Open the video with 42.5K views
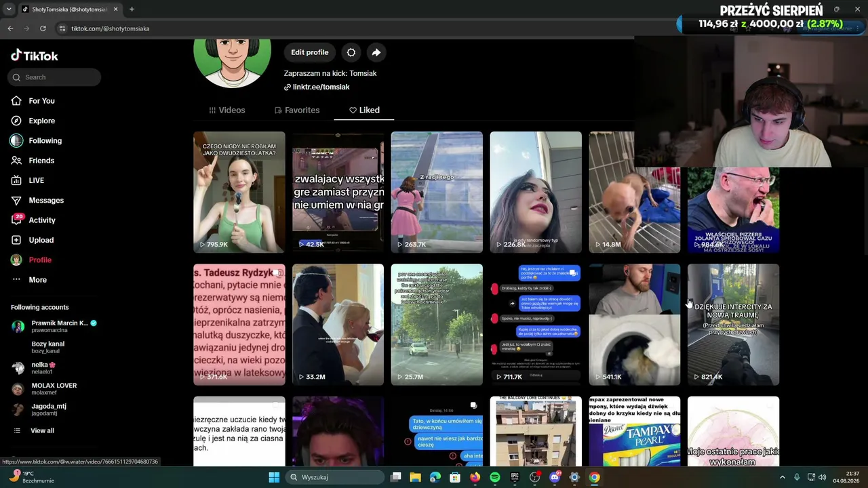 point(338,192)
